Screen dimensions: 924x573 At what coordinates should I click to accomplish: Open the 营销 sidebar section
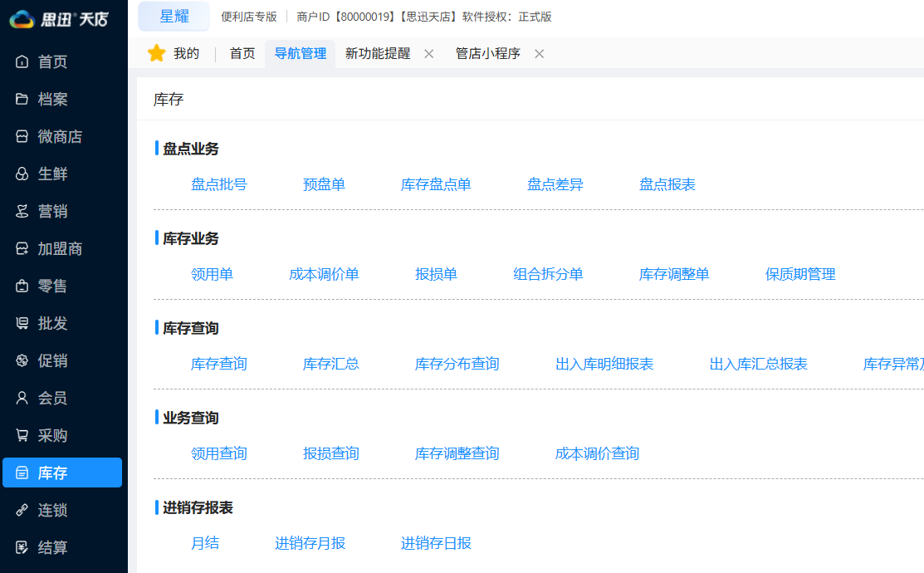33,211
